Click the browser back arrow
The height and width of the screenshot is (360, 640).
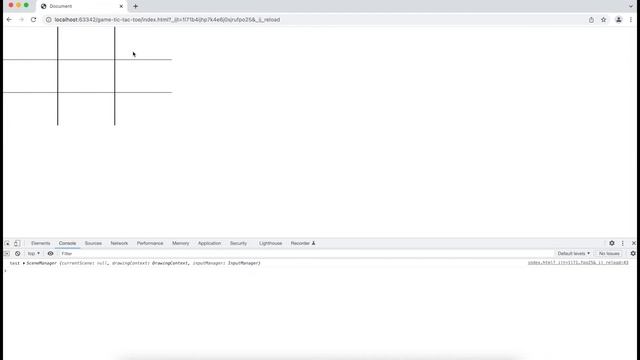pyautogui.click(x=9, y=20)
